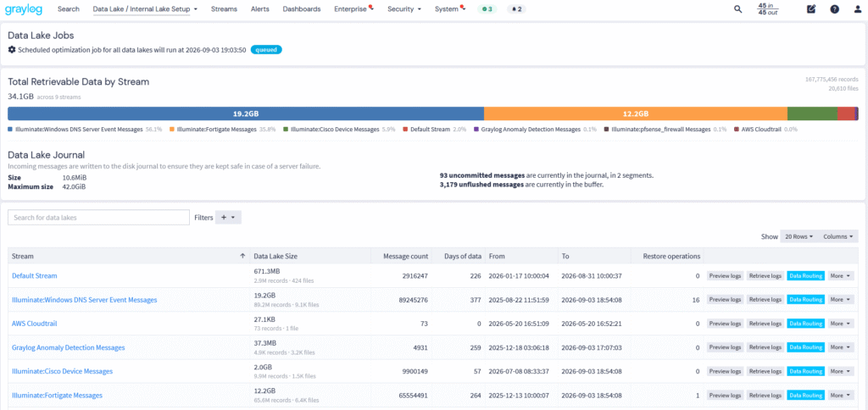The width and height of the screenshot is (868, 410).
Task: Preview logs for Windows DNS Server Event Messages
Action: (x=726, y=299)
